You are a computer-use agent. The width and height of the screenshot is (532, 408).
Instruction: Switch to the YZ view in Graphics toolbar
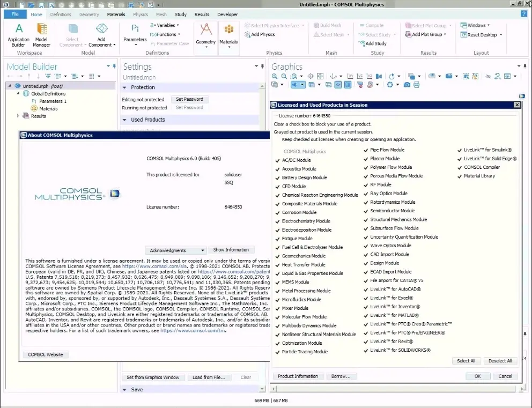[360, 76]
